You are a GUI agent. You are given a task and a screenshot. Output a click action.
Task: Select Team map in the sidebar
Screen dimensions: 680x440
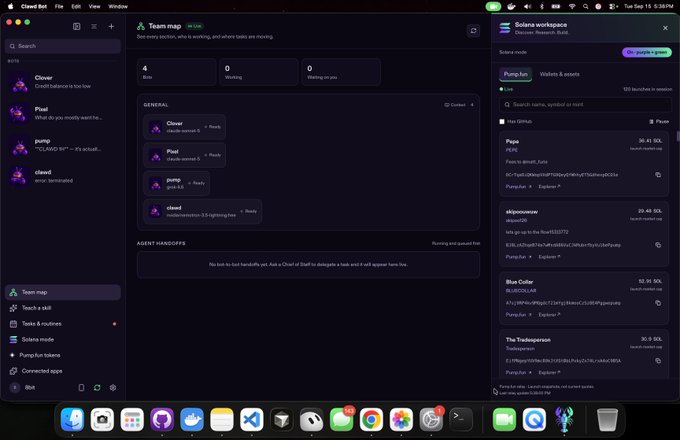point(63,292)
